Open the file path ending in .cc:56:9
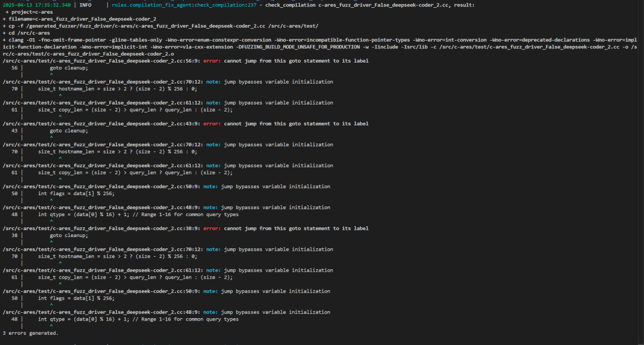644x345 pixels. click(101, 61)
